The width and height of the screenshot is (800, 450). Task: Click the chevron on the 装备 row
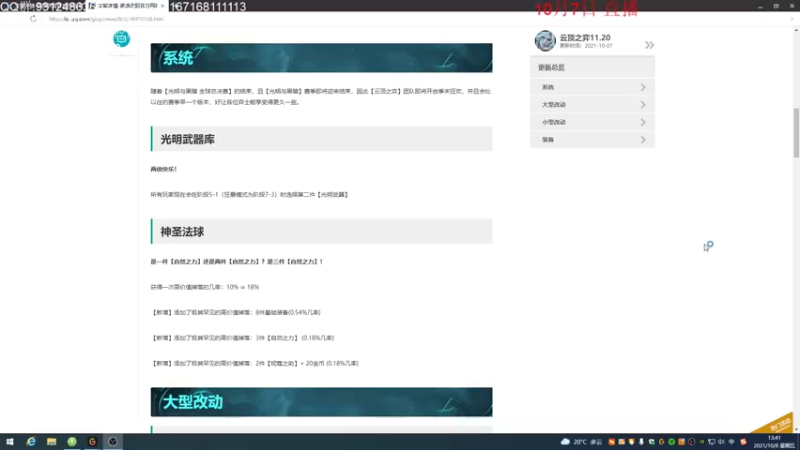click(x=643, y=139)
